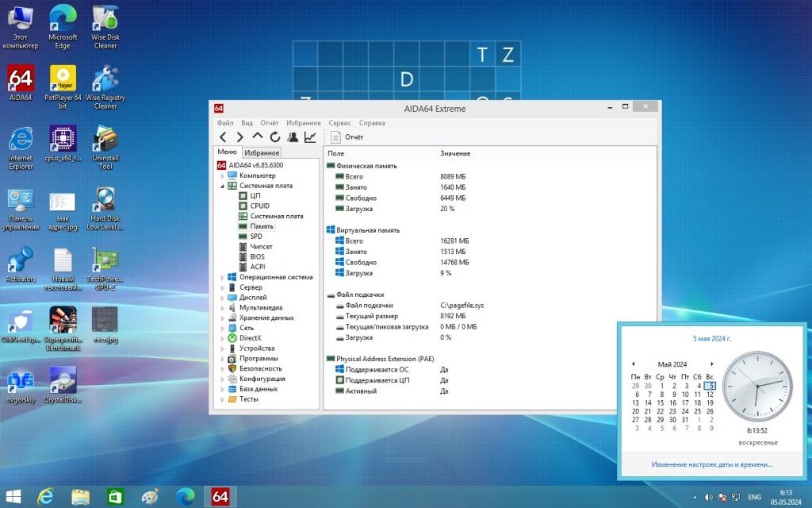Open date and time settings link
812x508 pixels.
point(711,465)
